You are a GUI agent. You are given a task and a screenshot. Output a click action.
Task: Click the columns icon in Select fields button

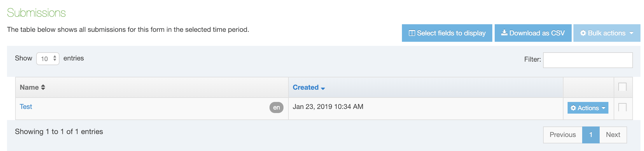pyautogui.click(x=412, y=33)
